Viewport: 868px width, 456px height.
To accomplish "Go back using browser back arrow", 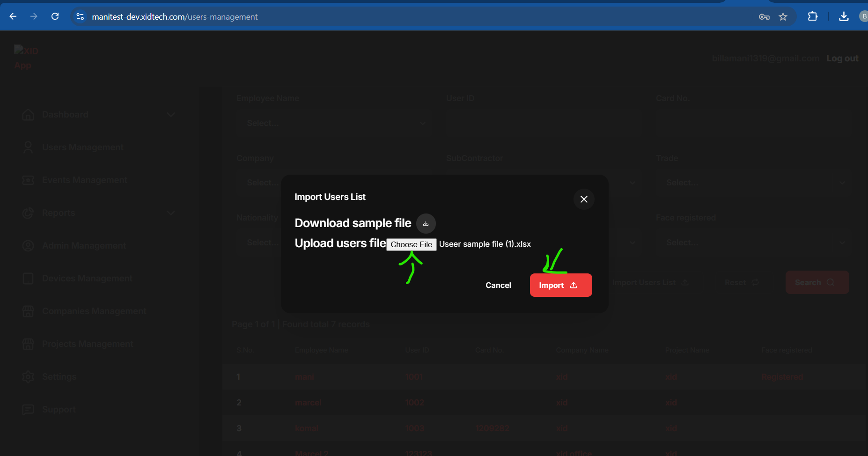I will click(13, 16).
